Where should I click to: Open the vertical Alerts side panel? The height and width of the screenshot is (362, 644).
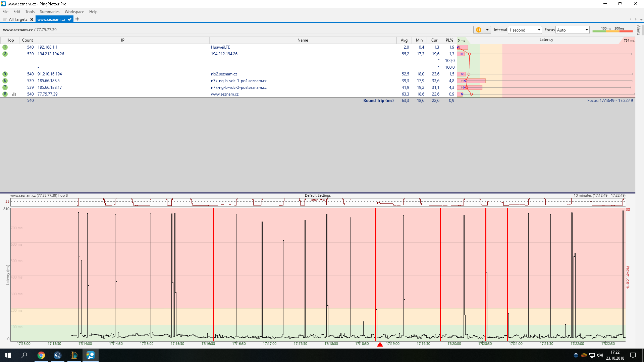point(639,30)
